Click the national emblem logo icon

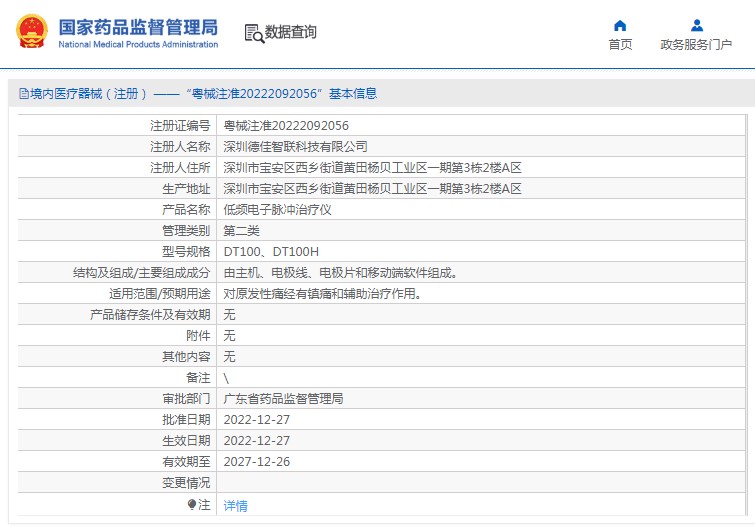click(31, 32)
